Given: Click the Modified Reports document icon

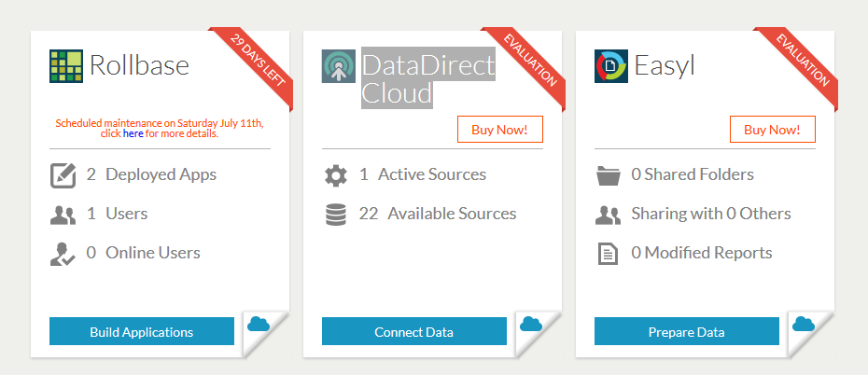Looking at the screenshot, I should pyautogui.click(x=608, y=253).
